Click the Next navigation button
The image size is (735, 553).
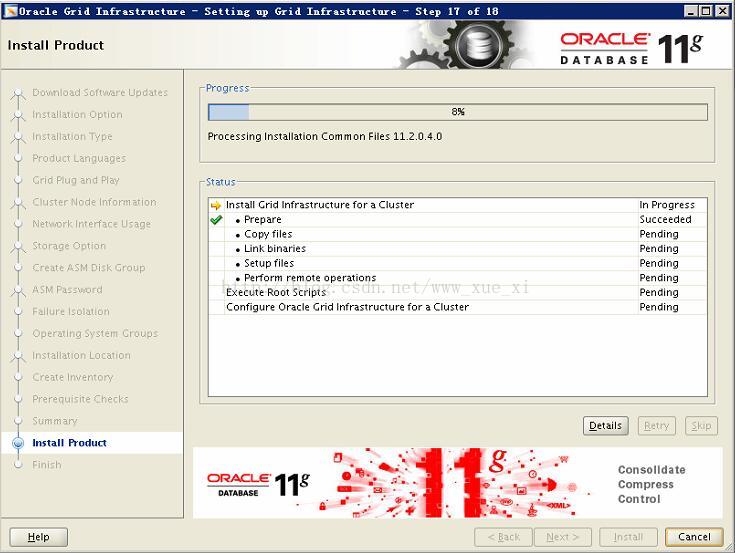pos(562,537)
